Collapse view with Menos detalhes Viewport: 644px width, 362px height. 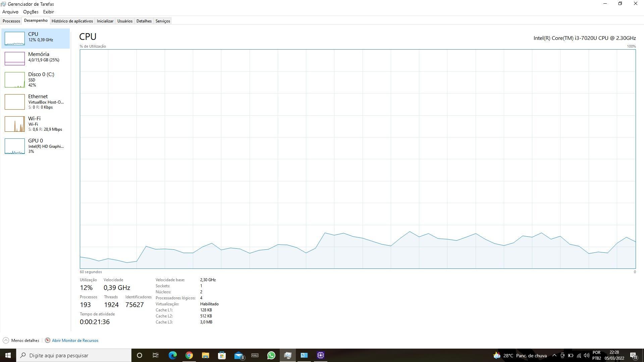tap(21, 340)
